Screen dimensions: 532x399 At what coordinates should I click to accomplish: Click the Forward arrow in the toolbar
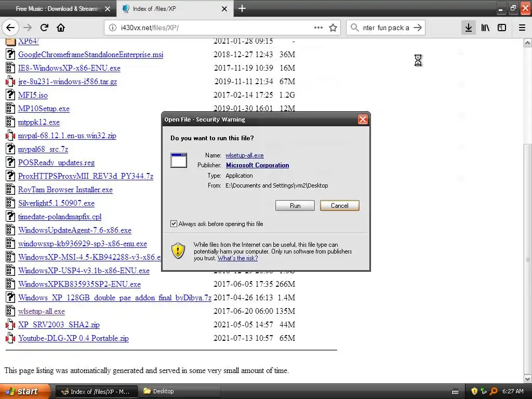pos(28,28)
